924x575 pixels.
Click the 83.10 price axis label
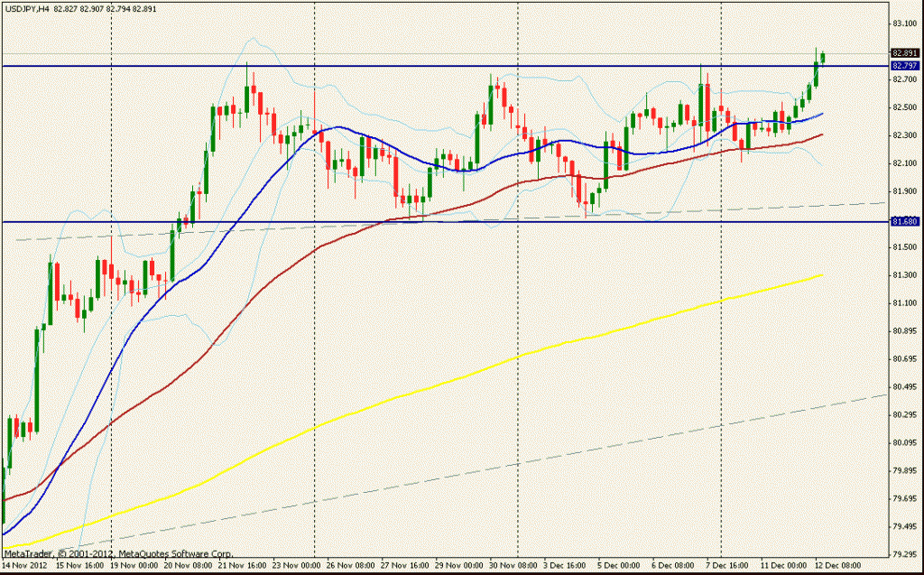pyautogui.click(x=903, y=23)
